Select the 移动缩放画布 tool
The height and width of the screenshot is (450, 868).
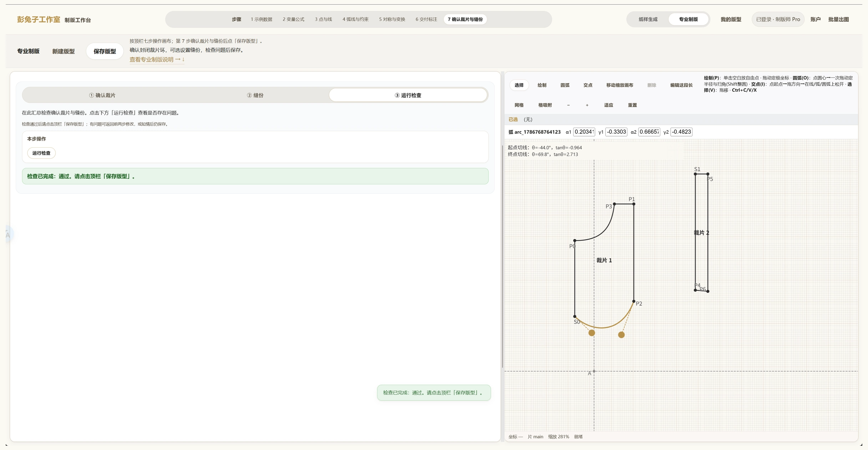click(x=620, y=85)
